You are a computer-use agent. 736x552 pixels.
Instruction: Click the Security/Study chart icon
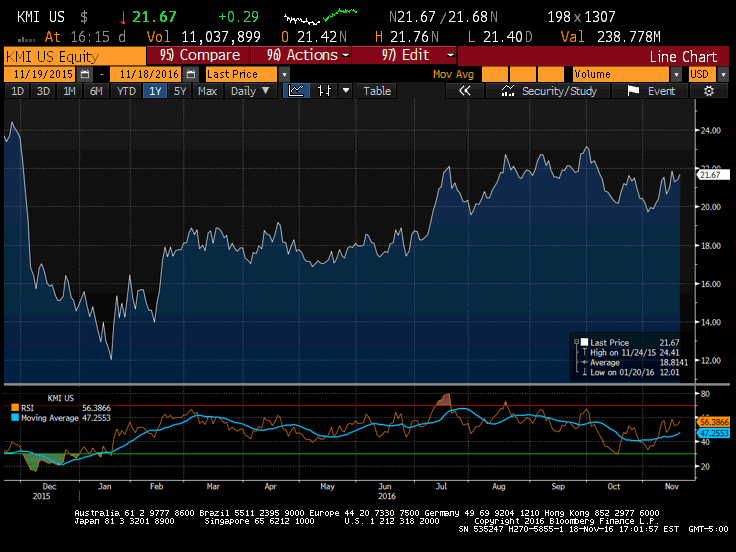(x=508, y=91)
